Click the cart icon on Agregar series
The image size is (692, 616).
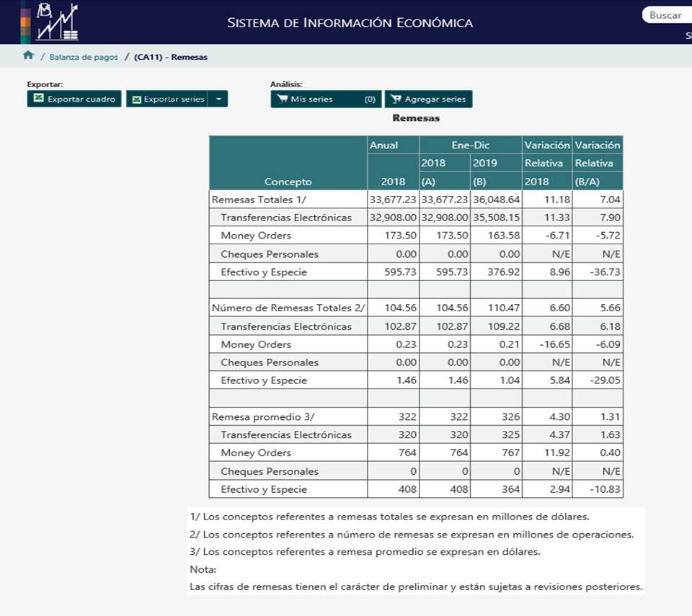point(396,99)
